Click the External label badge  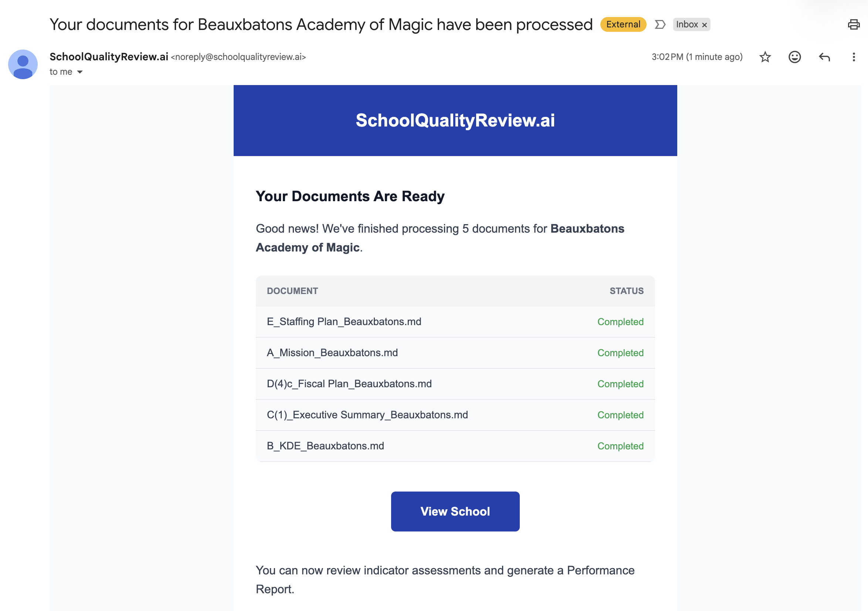623,24
